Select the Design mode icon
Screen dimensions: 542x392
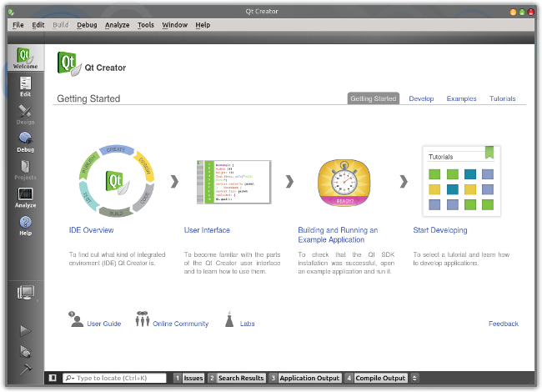26,114
